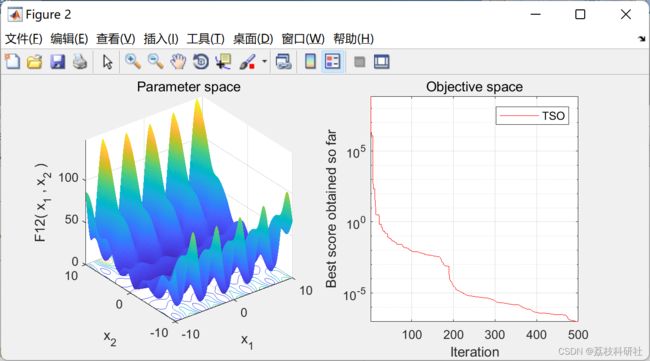The height and width of the screenshot is (361, 650).
Task: Open the brush color dropdown arrow
Action: pyautogui.click(x=264, y=62)
